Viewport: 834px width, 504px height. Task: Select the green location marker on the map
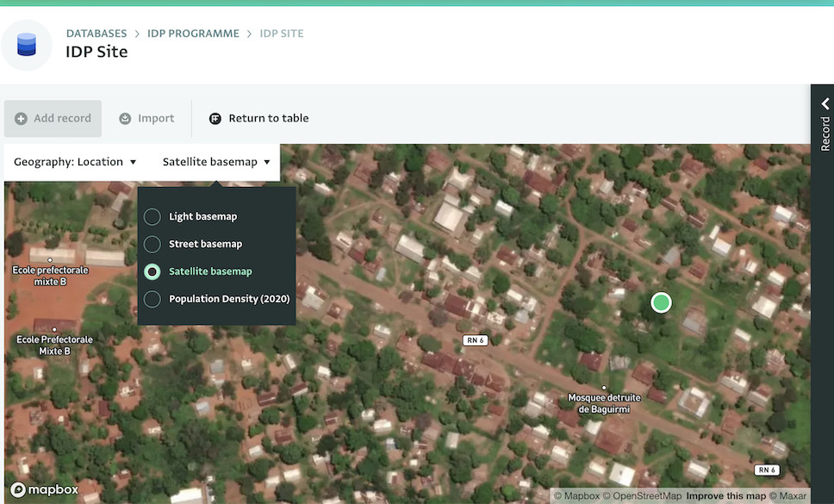tap(661, 302)
